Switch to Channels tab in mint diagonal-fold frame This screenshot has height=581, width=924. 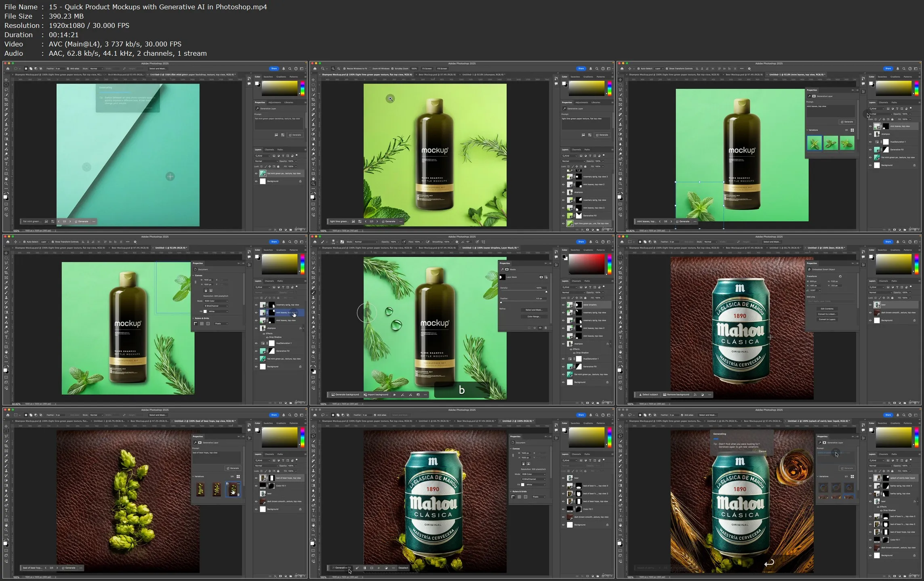(269, 150)
